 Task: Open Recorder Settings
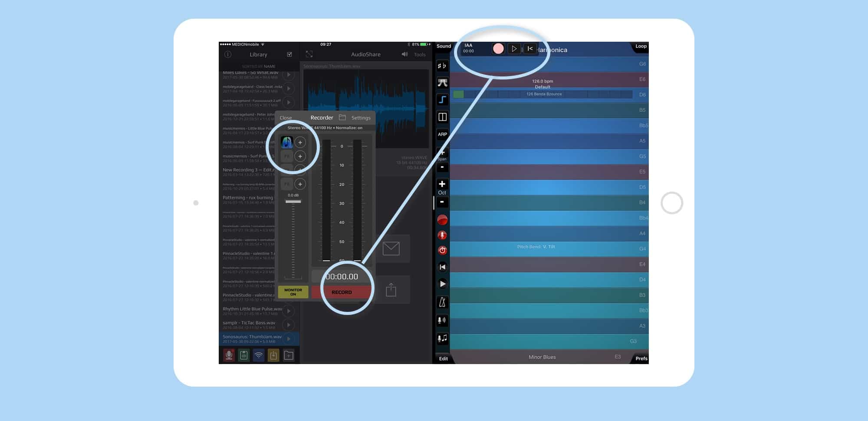point(361,118)
